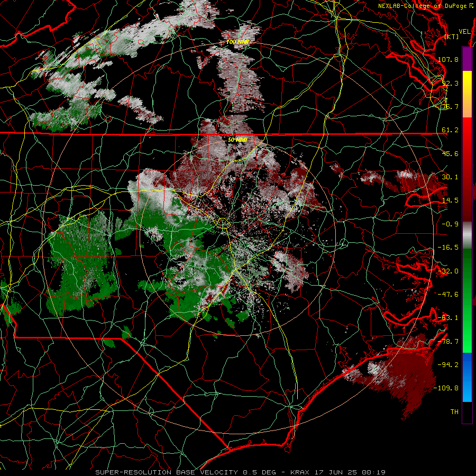Click the 45.6 legend value
This screenshot has height=476, width=476.
(450, 153)
